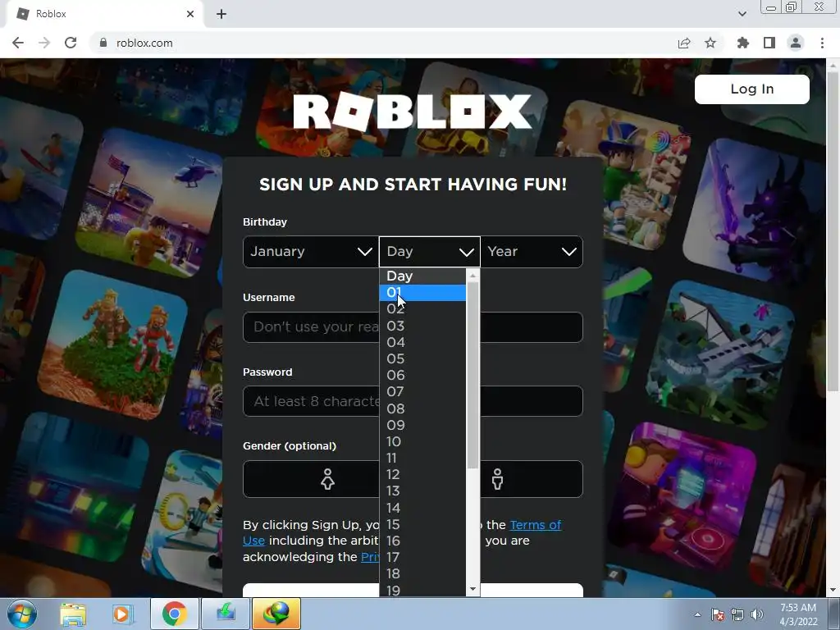The width and height of the screenshot is (840, 630).
Task: Click the day list scroll down arrow
Action: click(x=472, y=589)
